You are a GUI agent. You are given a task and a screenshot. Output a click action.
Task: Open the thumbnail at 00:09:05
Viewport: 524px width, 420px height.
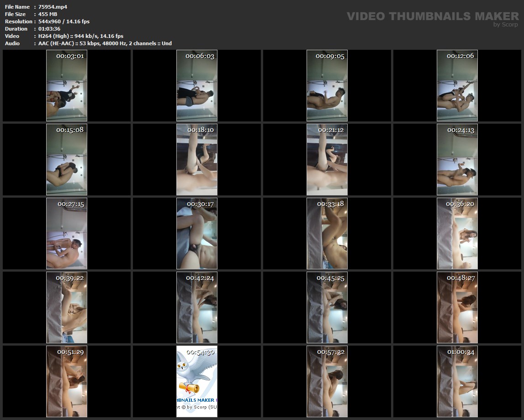(x=327, y=86)
